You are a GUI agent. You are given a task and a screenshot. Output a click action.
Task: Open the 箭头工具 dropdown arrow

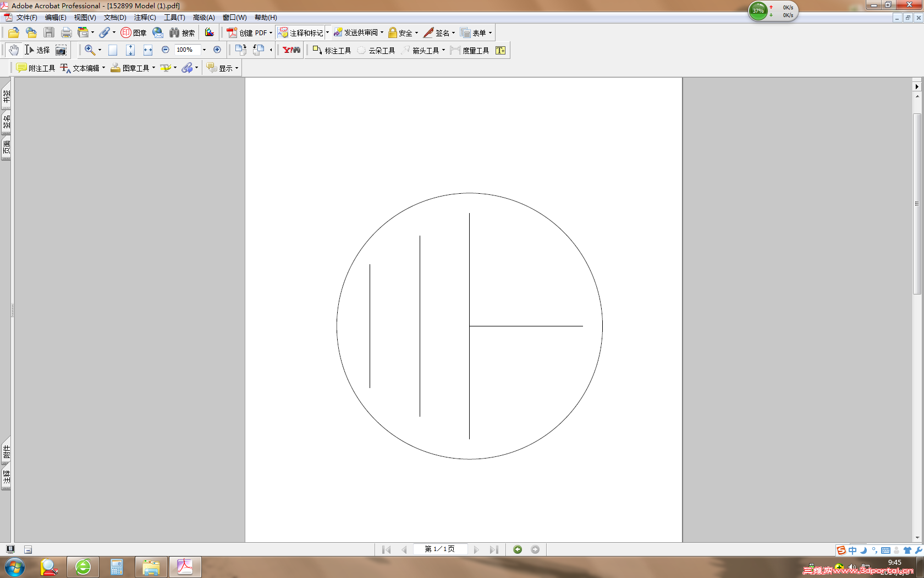(x=443, y=50)
